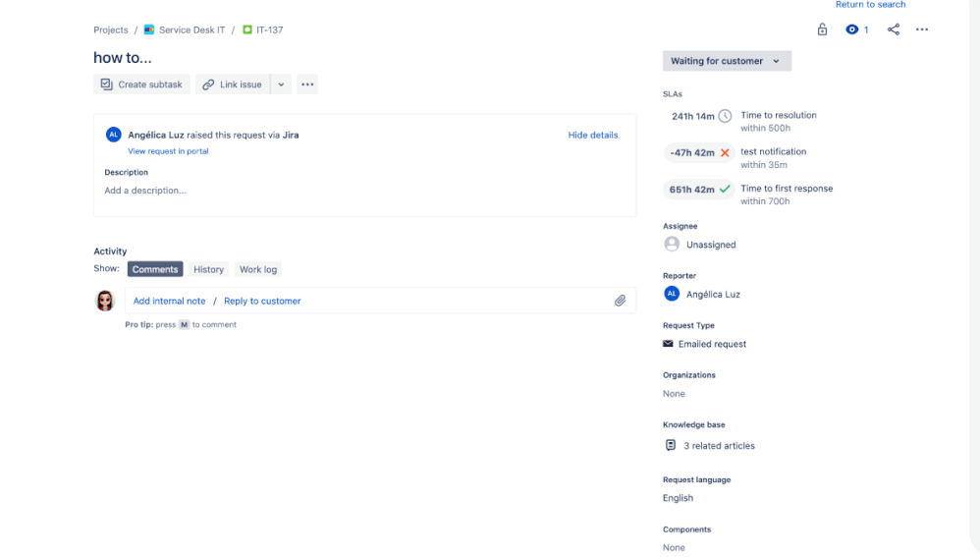Click the Link issue button
980x557 pixels.
[233, 84]
